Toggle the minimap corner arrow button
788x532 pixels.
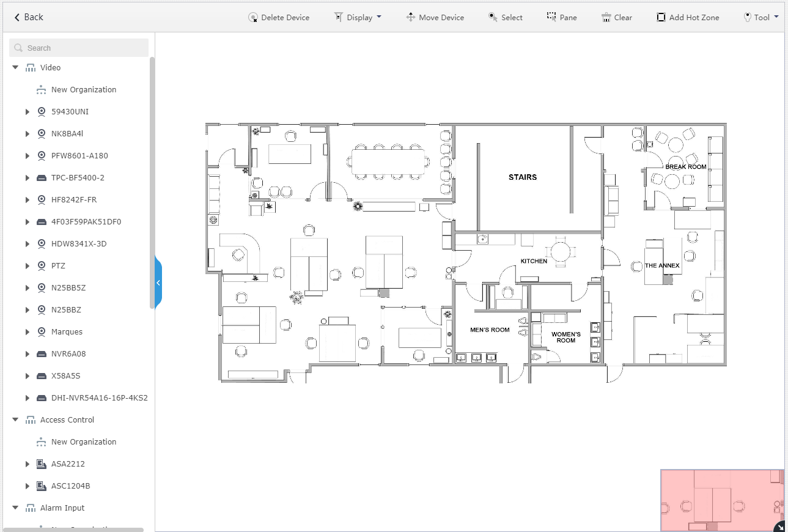(779, 526)
